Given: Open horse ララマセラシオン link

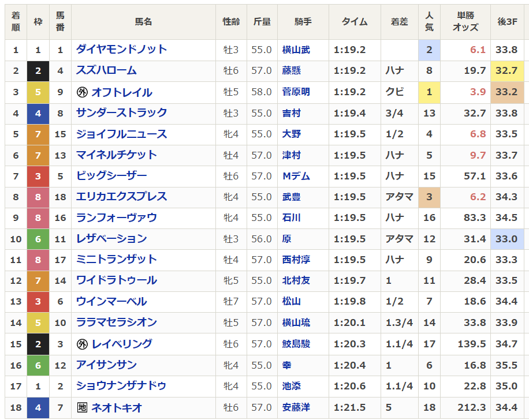Looking at the screenshot, I should pyautogui.click(x=117, y=322).
